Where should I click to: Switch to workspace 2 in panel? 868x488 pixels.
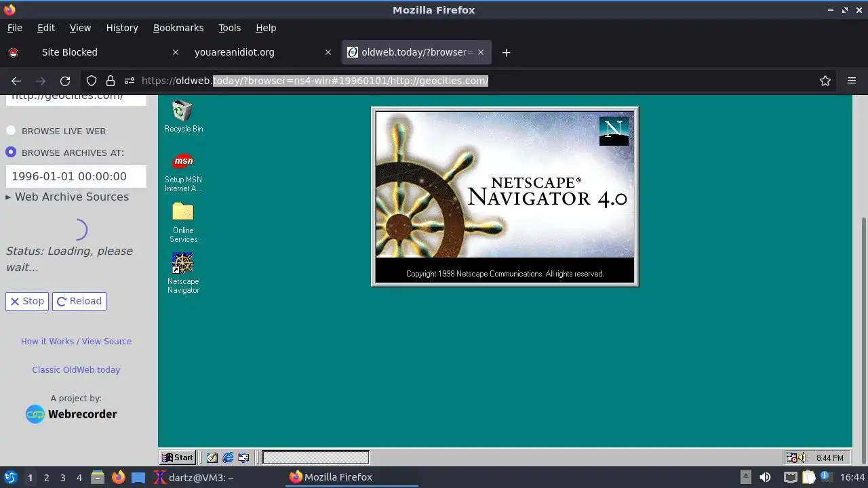(x=46, y=478)
